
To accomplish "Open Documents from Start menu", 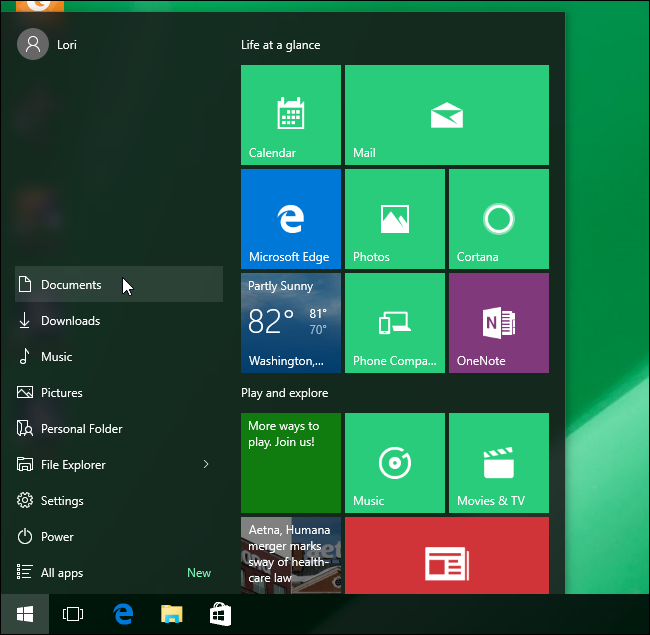I will (71, 285).
